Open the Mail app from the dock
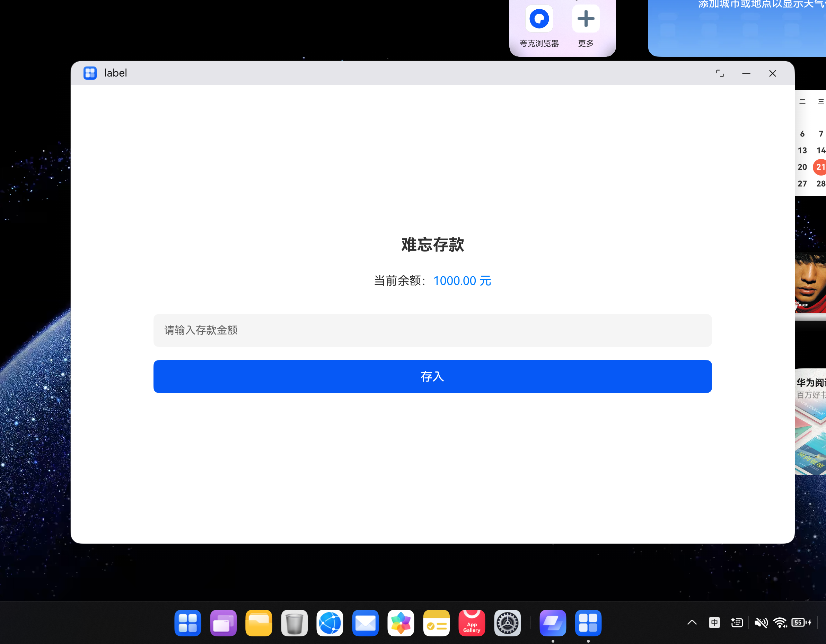The width and height of the screenshot is (826, 644). [365, 623]
